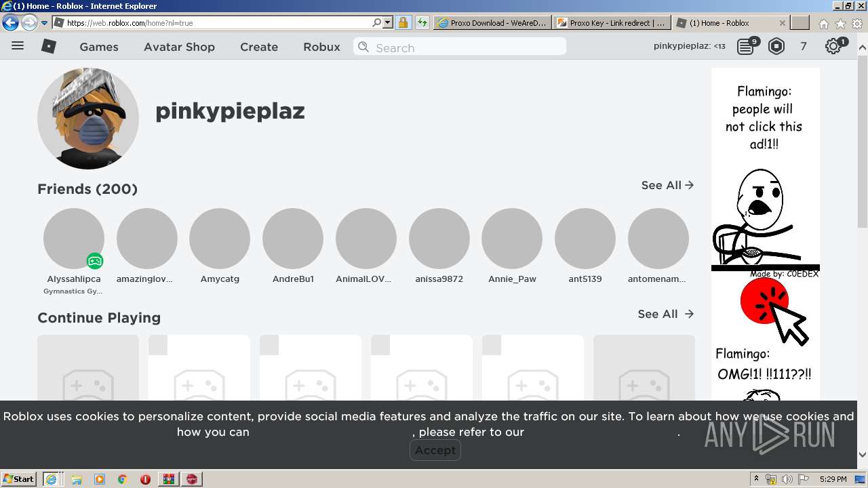
Task: Open the Games menu item
Action: click(x=99, y=47)
